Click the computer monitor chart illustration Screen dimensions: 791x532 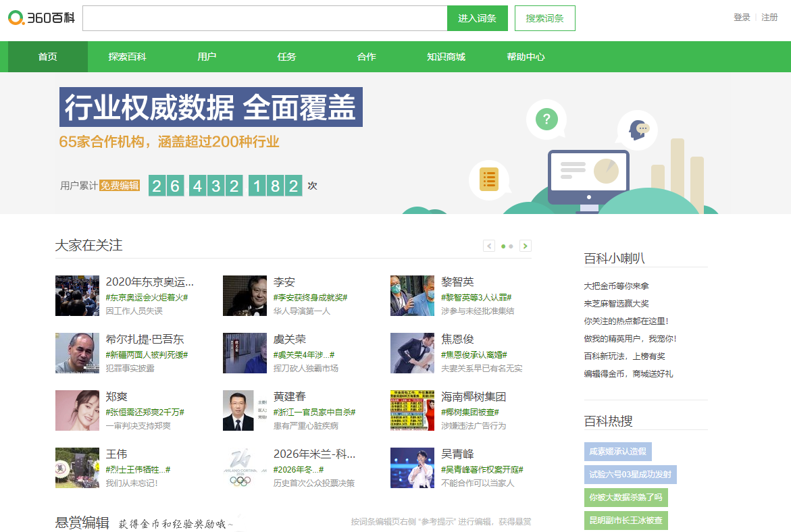point(588,176)
